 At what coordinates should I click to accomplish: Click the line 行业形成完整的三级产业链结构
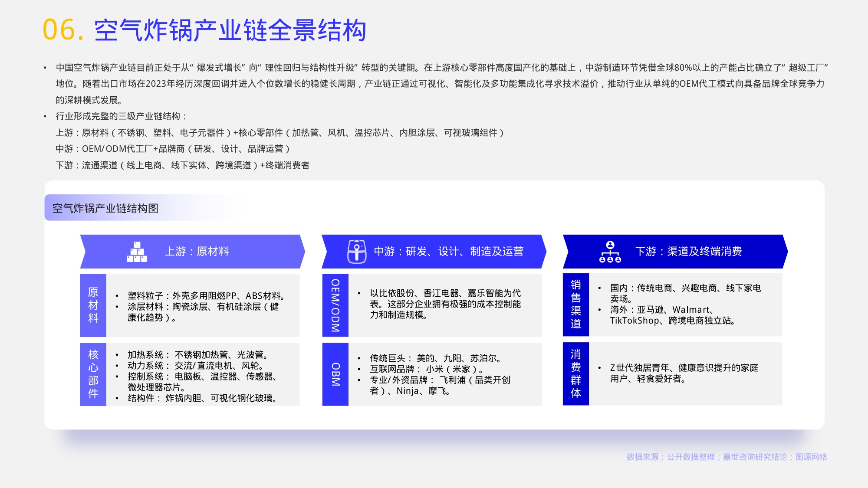click(122, 116)
